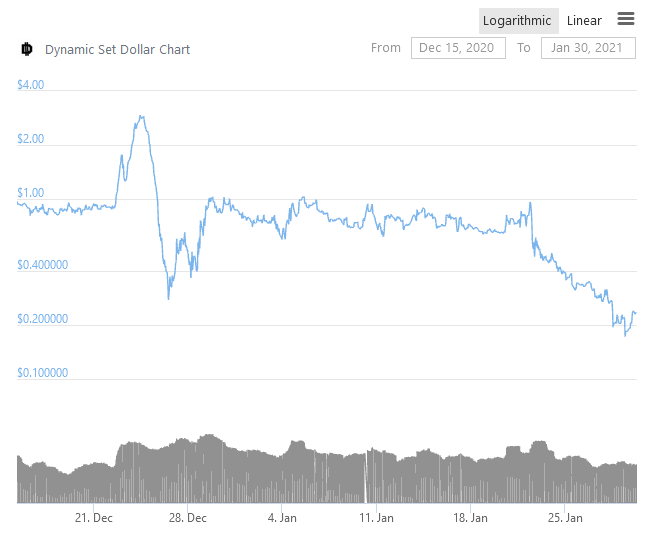
Task: Click the price peak on the line chart
Action: (x=141, y=116)
